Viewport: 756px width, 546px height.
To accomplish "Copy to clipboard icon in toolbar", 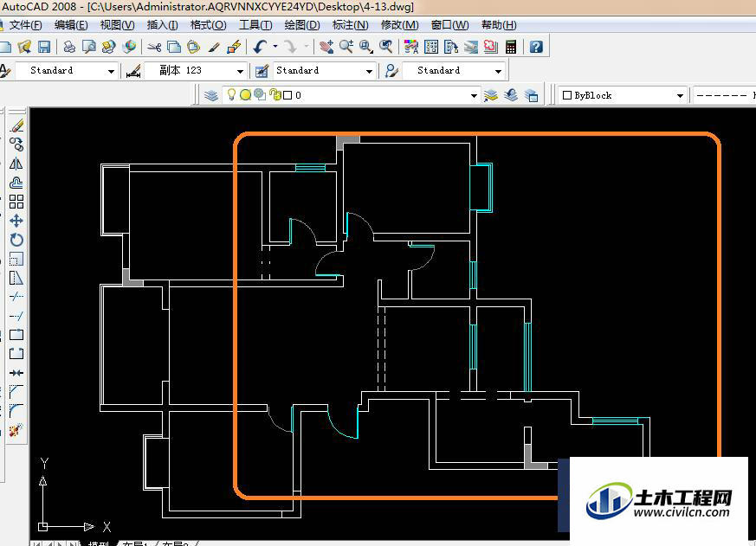I will tap(174, 47).
